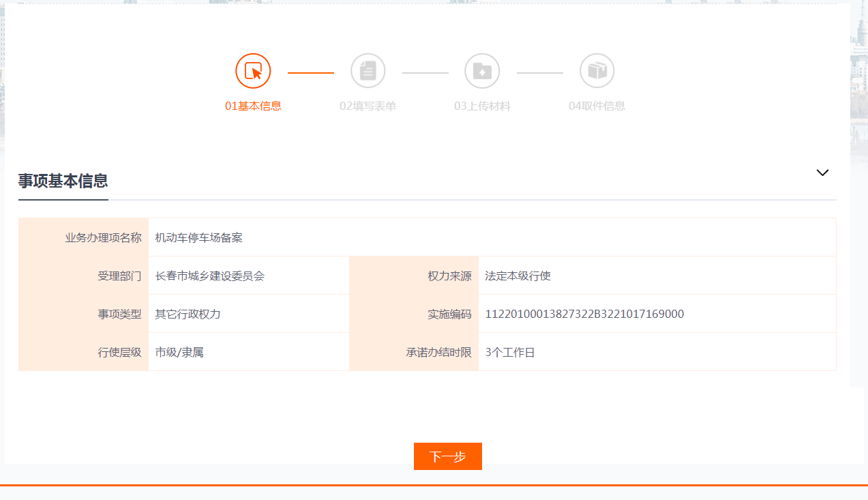The width and height of the screenshot is (868, 500).
Task: Click the 承诺办结时限 field label
Action: pos(438,353)
